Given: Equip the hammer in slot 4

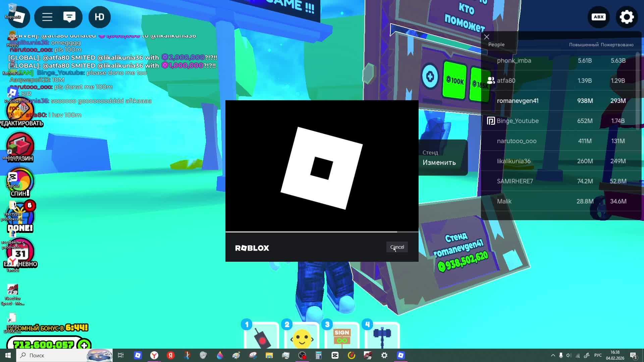Looking at the screenshot, I should 382,337.
